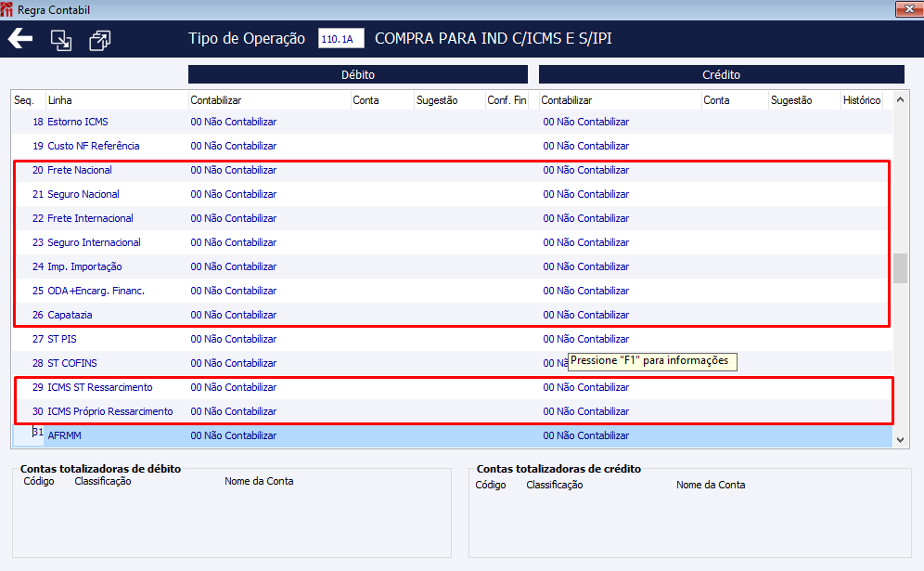
Task: Close the Regra Contabil window
Action: 908,9
